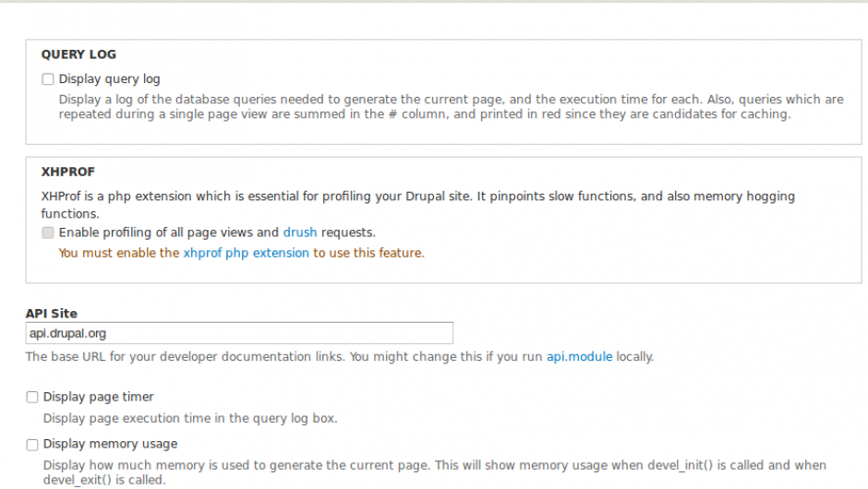Screen dimensions: 868x489
Task: Focus the API Site text field
Action: click(x=239, y=333)
